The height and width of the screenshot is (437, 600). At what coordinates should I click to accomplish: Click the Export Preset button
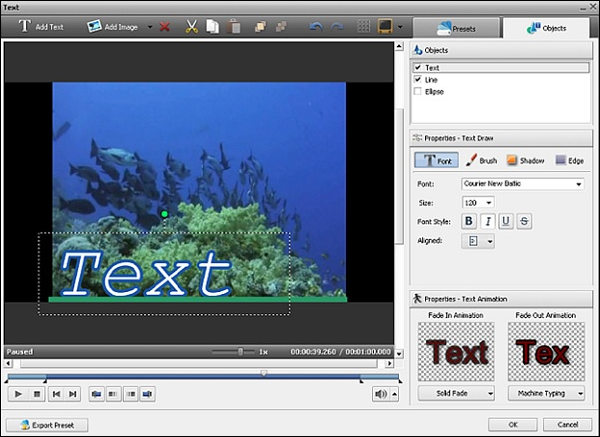[48, 425]
